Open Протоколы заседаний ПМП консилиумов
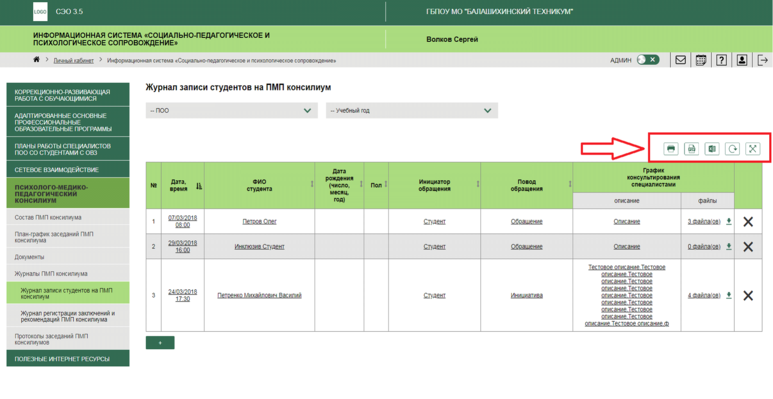 68,339
